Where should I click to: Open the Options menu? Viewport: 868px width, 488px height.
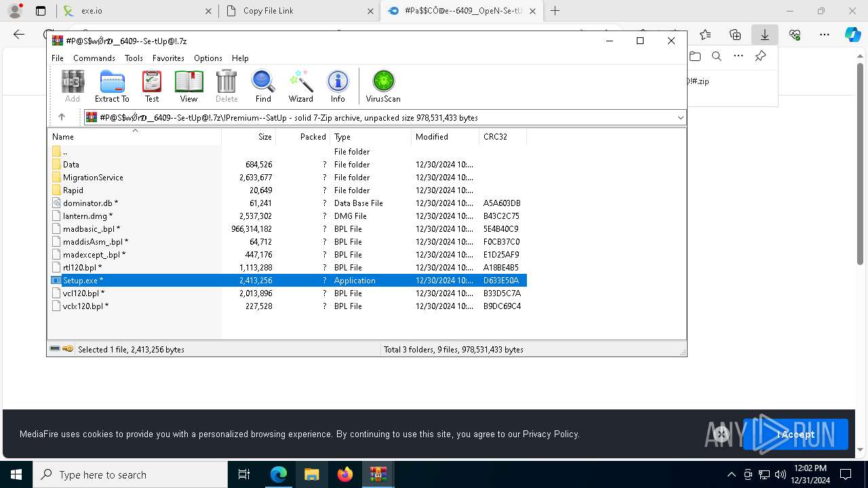point(208,58)
